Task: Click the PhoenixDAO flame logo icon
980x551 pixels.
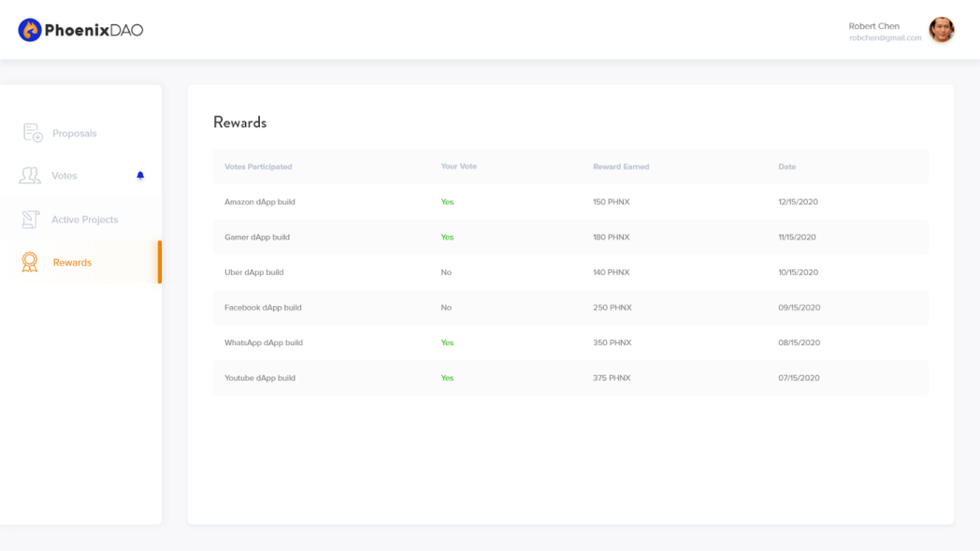Action: click(x=29, y=30)
